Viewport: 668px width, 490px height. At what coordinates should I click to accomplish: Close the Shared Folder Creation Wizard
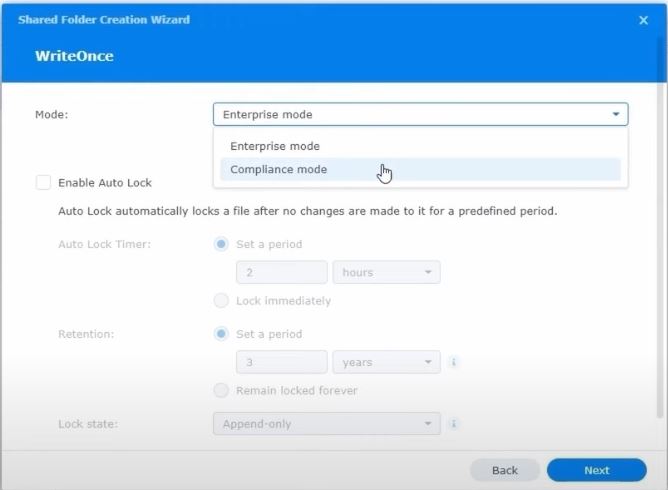coord(643,20)
